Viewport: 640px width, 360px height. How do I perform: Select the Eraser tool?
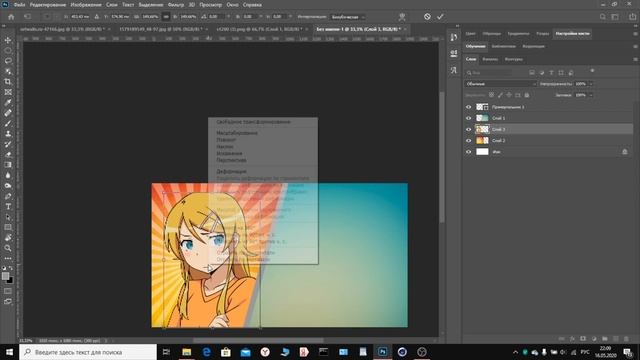tap(8, 155)
